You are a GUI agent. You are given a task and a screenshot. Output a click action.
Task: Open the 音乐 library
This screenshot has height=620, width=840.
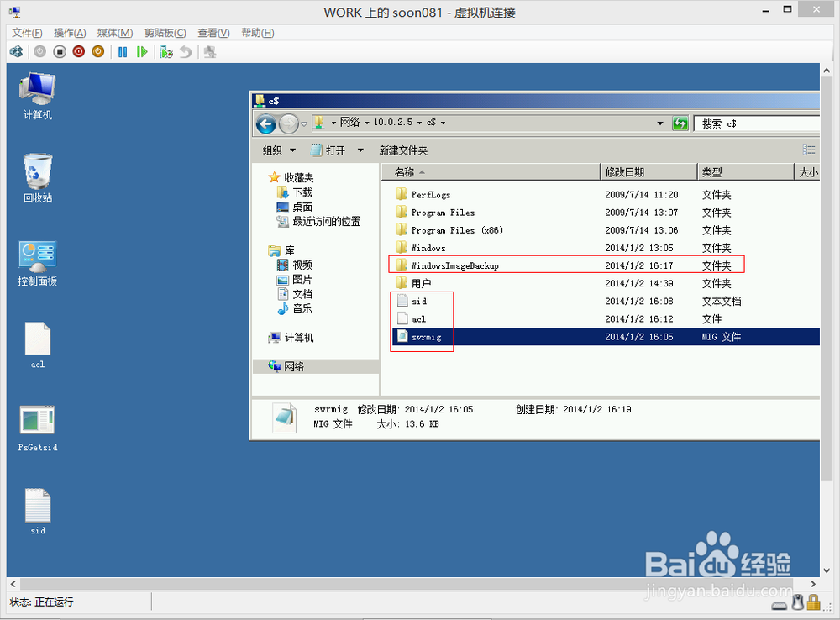point(295,308)
